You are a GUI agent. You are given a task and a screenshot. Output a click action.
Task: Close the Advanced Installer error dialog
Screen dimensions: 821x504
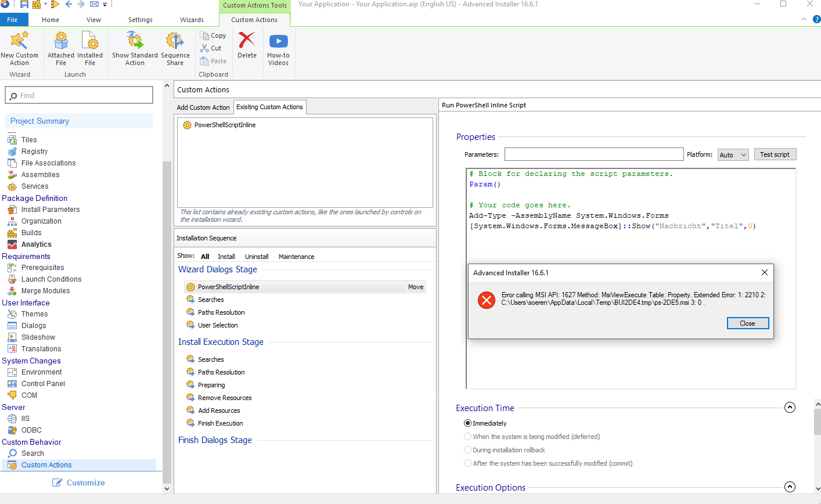(x=747, y=323)
